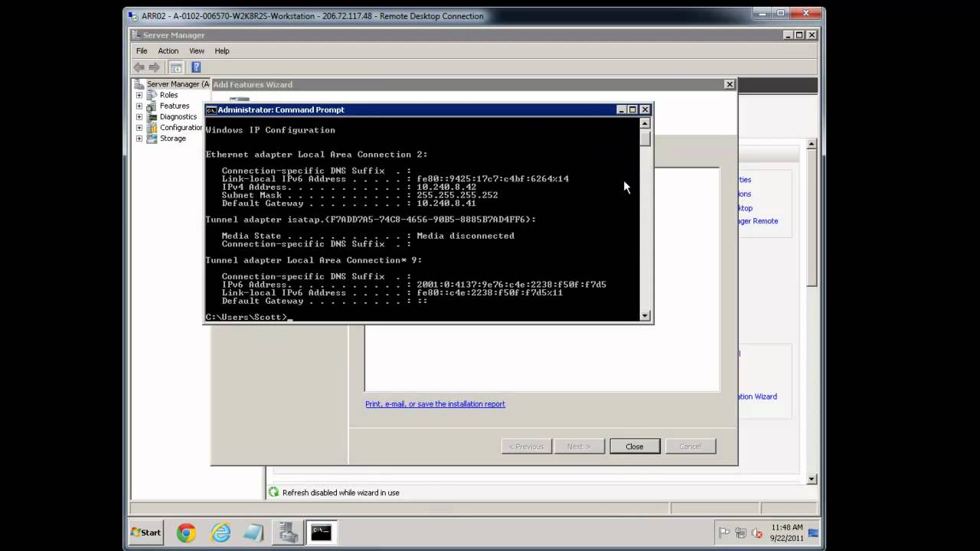This screenshot has width=980, height=551.
Task: Open Internet Explorer from the taskbar
Action: tap(220, 533)
